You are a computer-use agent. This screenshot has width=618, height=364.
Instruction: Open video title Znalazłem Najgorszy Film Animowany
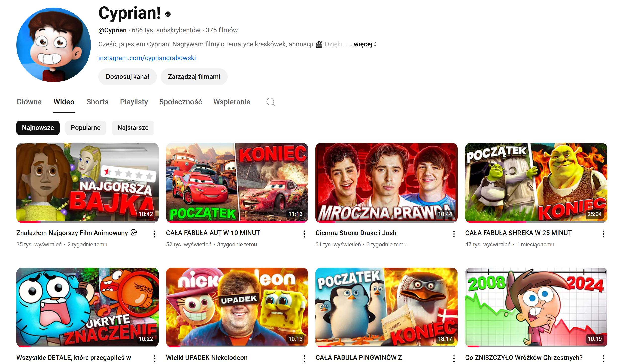[x=77, y=233]
